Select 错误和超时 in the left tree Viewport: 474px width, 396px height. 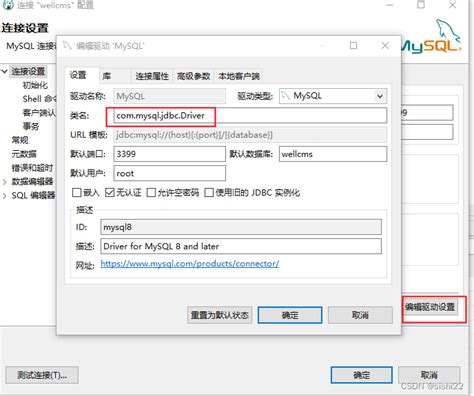click(32, 168)
